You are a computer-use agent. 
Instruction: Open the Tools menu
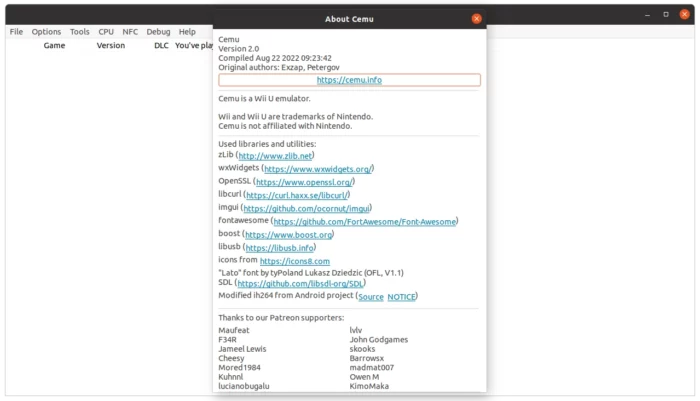[79, 32]
